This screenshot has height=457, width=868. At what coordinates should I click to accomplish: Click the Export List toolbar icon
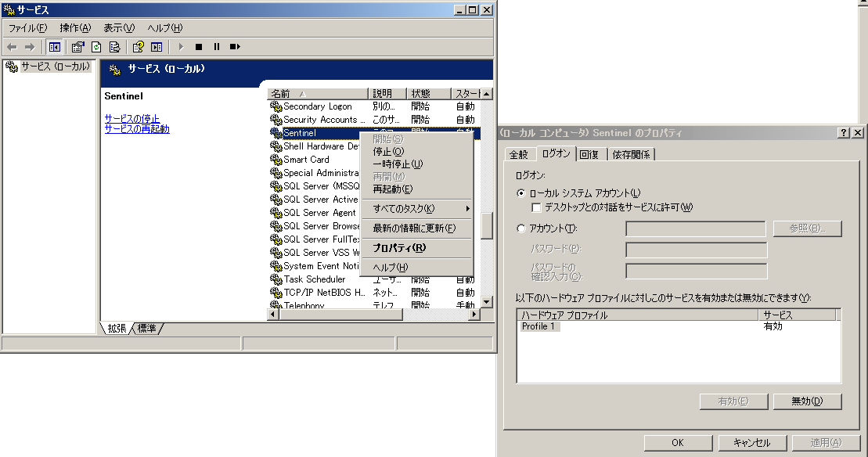click(x=114, y=47)
